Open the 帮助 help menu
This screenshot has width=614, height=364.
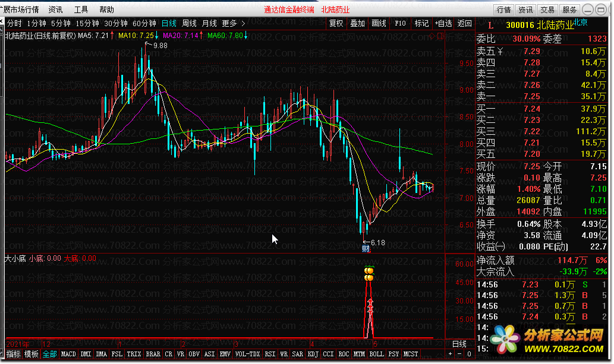(x=106, y=10)
